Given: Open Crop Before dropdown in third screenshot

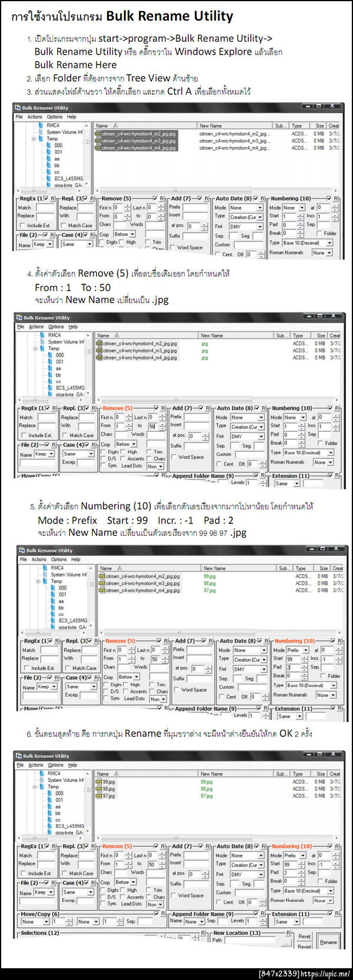Looking at the screenshot, I should pos(127,677).
